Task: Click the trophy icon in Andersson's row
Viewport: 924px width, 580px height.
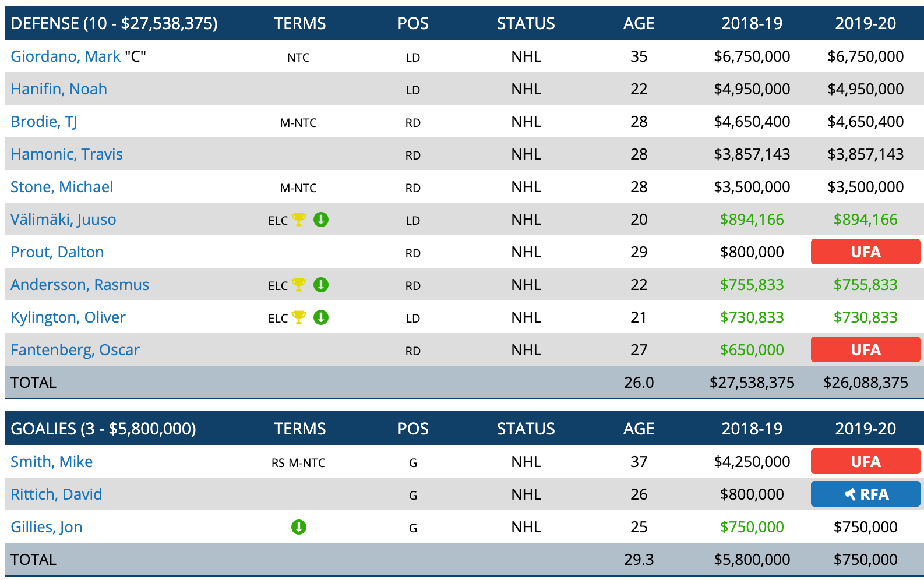Action: tap(299, 285)
